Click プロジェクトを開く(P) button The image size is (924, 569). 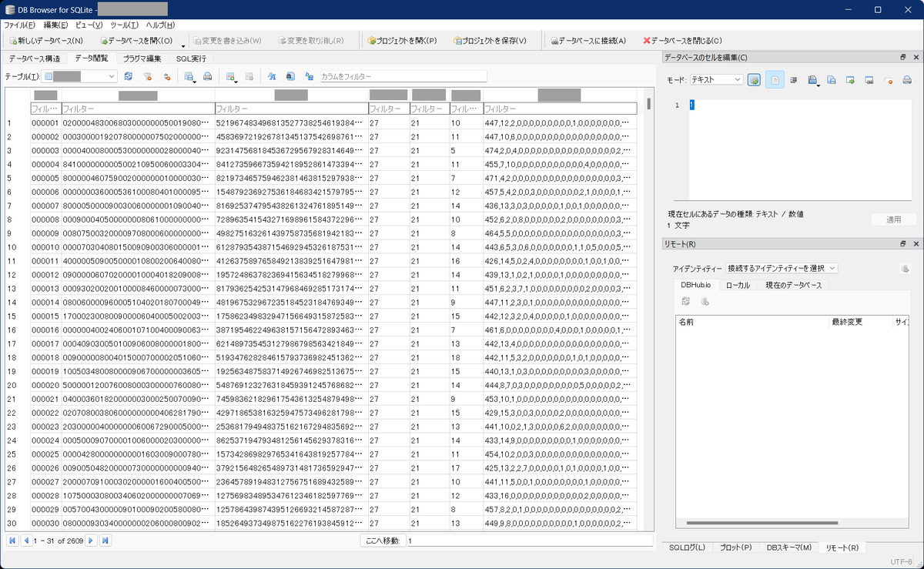402,41
